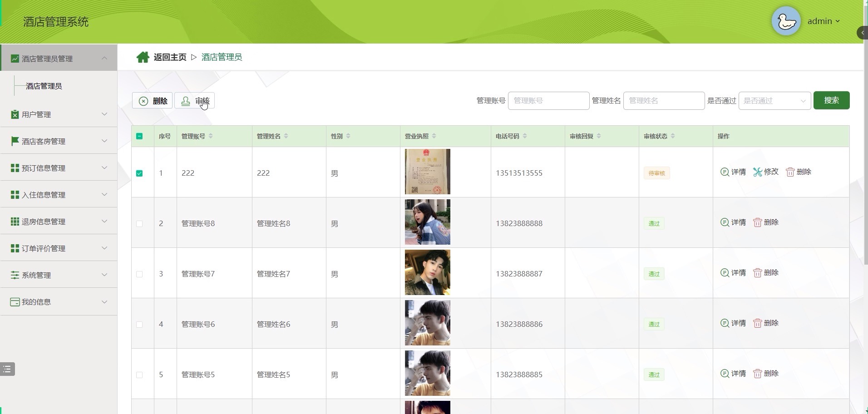Click the 预订信息管理 grid icon
The width and height of the screenshot is (868, 414).
(15, 168)
